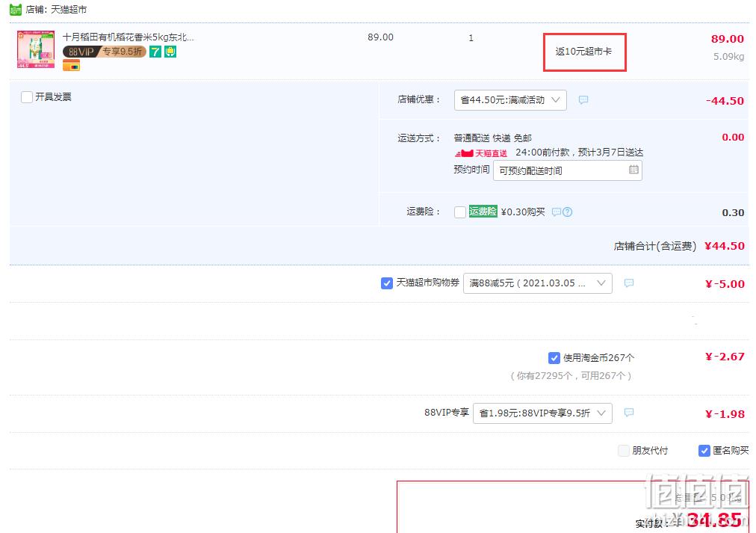
Task: Click the ¥-1.98 88VIP discount amount
Action: 725,414
